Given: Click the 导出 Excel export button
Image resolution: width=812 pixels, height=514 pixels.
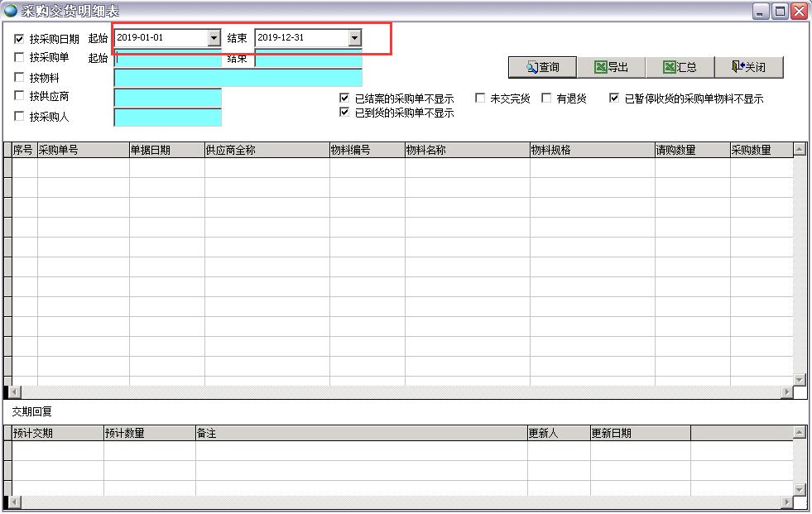Looking at the screenshot, I should coord(611,67).
